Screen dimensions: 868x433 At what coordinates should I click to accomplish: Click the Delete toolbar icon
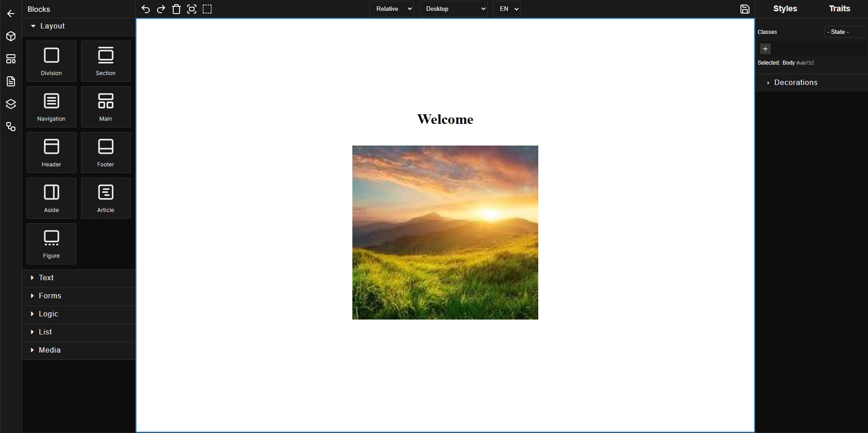(176, 9)
